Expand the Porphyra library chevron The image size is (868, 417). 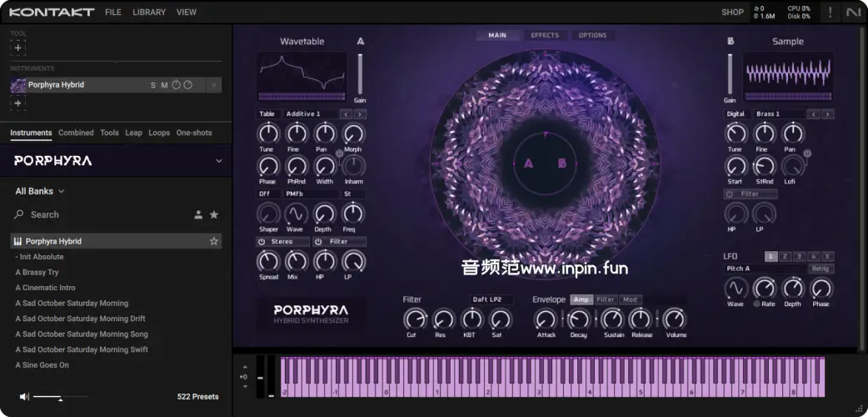(x=219, y=161)
